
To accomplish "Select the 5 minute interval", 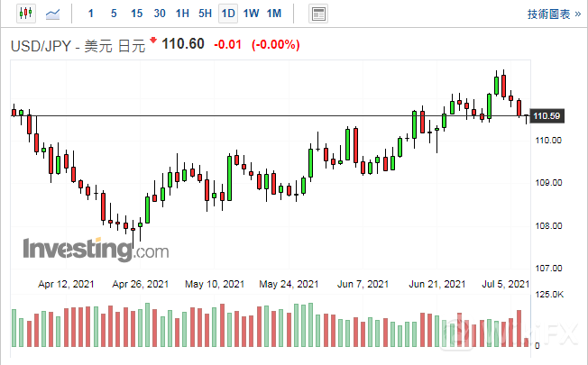I will pyautogui.click(x=113, y=14).
